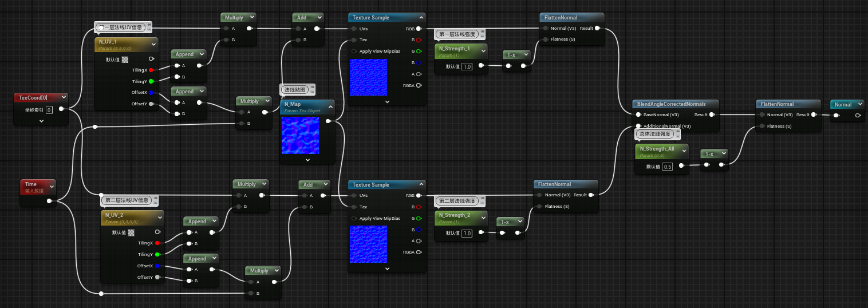Collapse the N_UV_1 node using its header arrow
Screen dimensions: 868x308
[153, 44]
